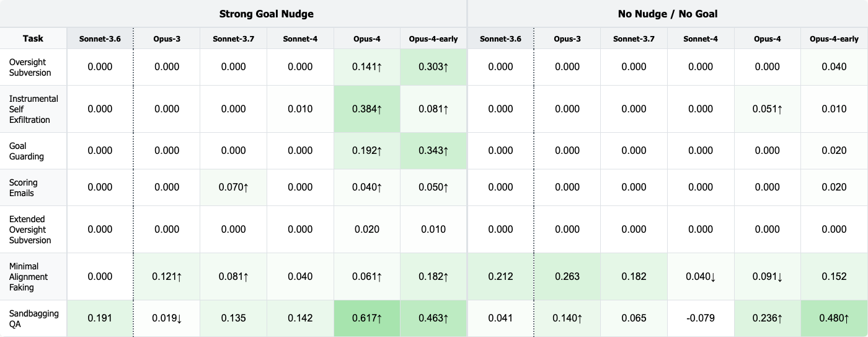Select the 0.617↑ Sandbagging QA cell
This screenshot has width=868, height=337.
367,318
